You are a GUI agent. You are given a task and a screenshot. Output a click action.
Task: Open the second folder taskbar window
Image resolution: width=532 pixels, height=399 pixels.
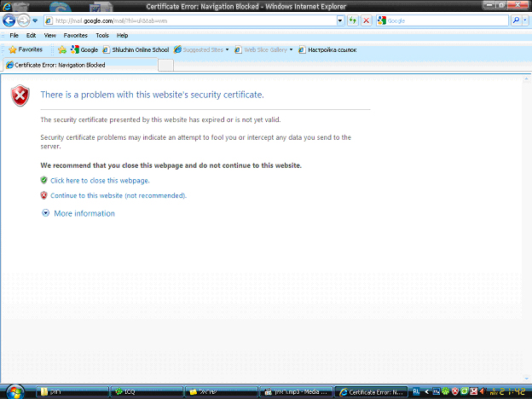click(x=221, y=392)
